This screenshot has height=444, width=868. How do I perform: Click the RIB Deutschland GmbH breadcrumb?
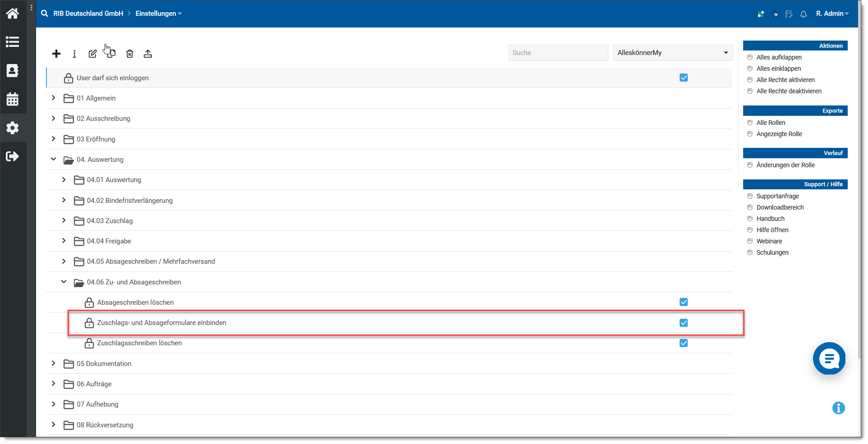(88, 14)
